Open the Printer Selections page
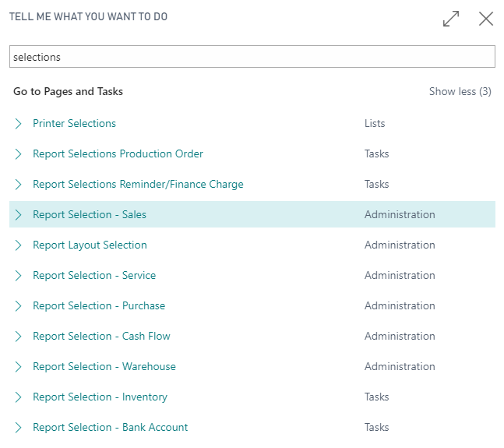This screenshot has height=448, width=504. click(74, 124)
